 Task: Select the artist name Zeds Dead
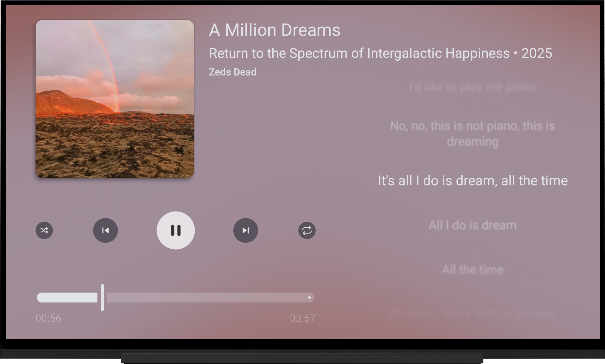(233, 72)
